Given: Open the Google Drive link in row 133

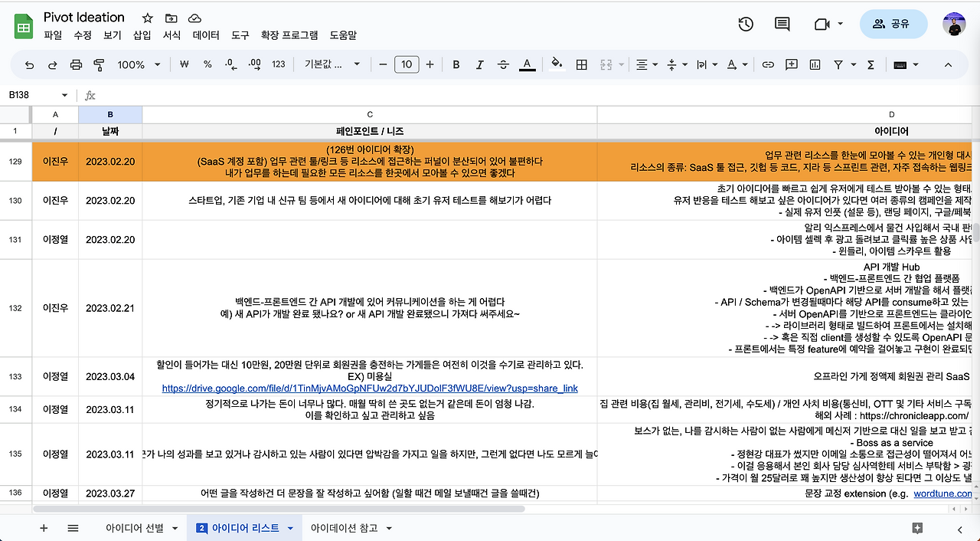Looking at the screenshot, I should pos(369,387).
